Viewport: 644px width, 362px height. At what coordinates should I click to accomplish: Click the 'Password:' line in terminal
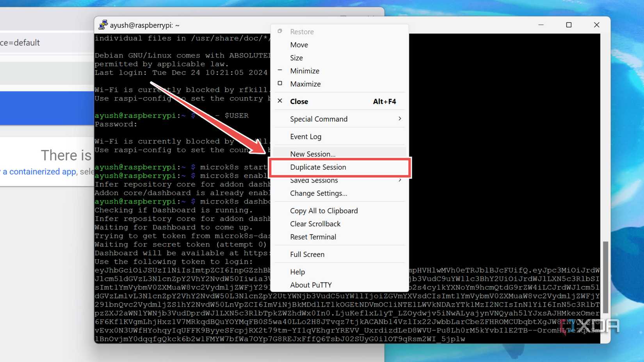tap(116, 124)
